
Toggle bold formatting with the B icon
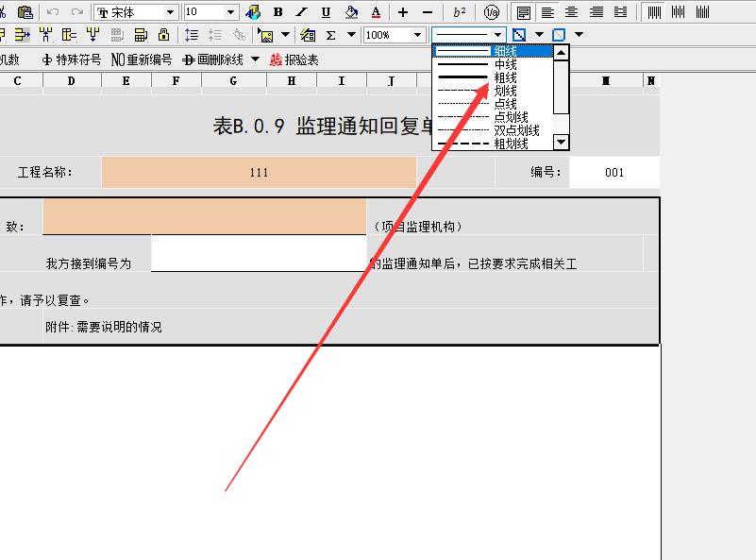(x=278, y=11)
